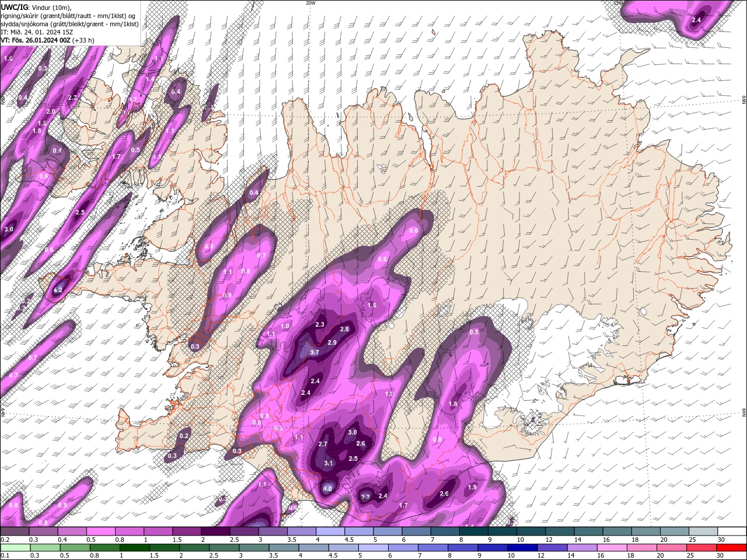Select the light lavender 4 swatch in upper legend
The image size is (747, 560).
pyautogui.click(x=330, y=531)
